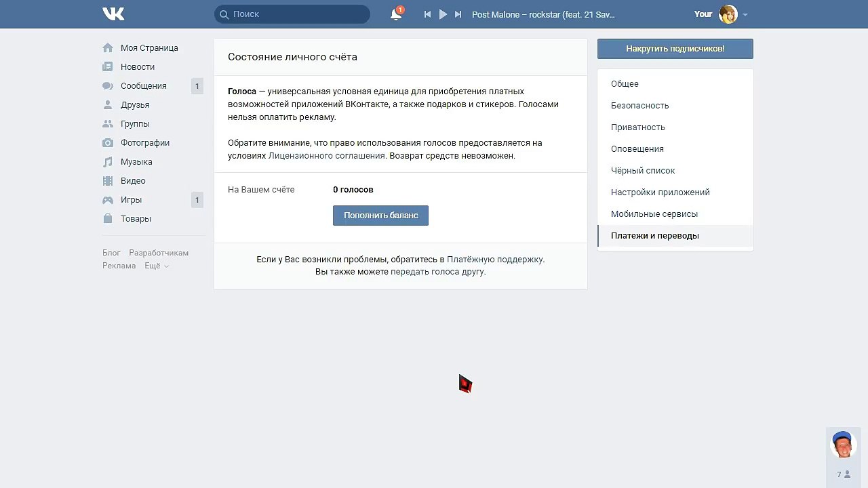Image resolution: width=868 pixels, height=488 pixels.
Task: Click передать голоса другу link
Action: click(437, 272)
